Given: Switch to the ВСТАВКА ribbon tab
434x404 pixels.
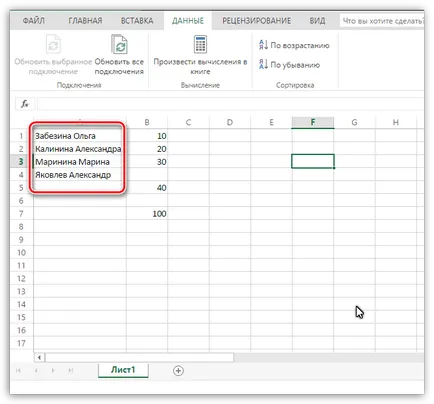Looking at the screenshot, I should pyautogui.click(x=137, y=21).
